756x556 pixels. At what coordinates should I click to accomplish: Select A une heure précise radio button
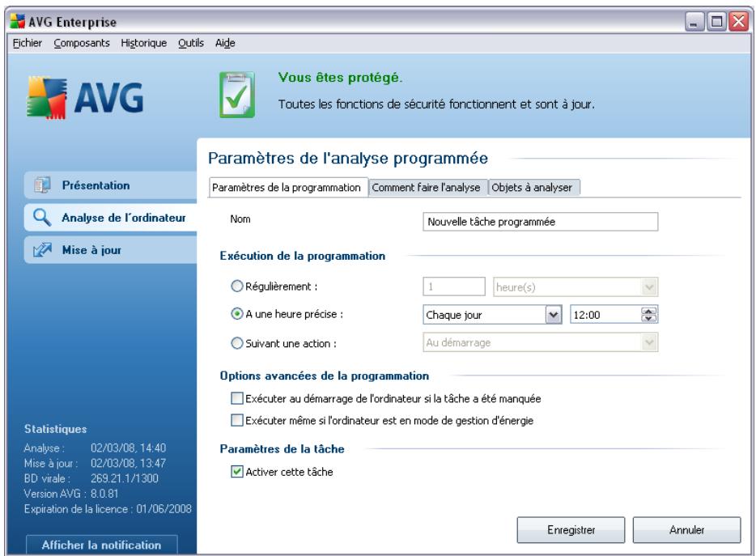(x=236, y=314)
